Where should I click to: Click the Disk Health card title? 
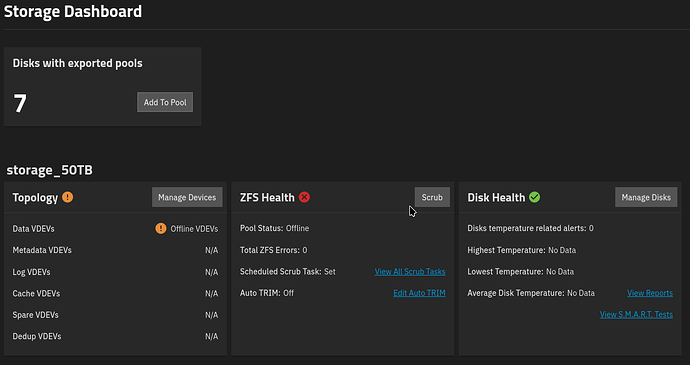[496, 198]
